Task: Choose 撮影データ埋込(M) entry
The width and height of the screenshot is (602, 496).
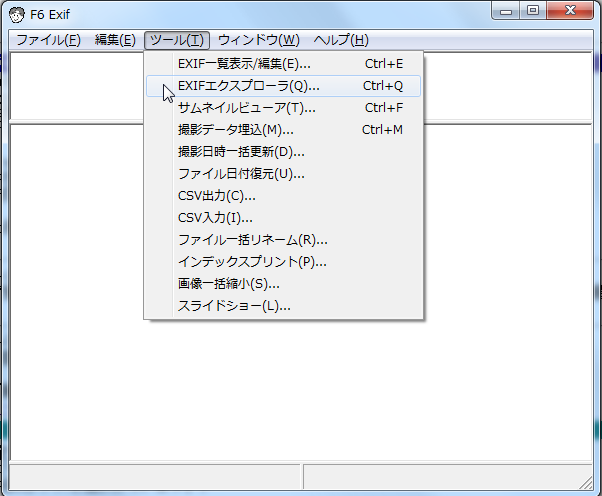Action: [283, 130]
